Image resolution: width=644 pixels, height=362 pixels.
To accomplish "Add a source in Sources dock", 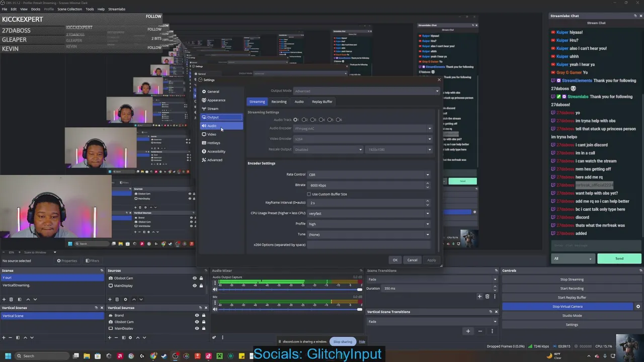I will 109,299.
